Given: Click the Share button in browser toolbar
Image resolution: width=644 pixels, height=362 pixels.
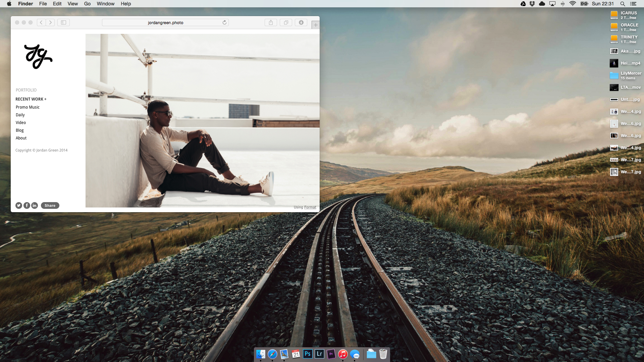Looking at the screenshot, I should (x=271, y=22).
